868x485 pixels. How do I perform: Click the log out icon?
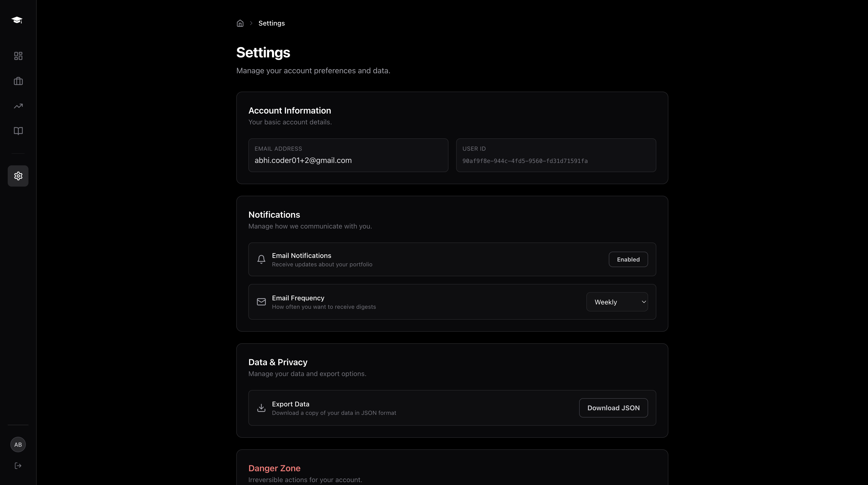tap(18, 466)
